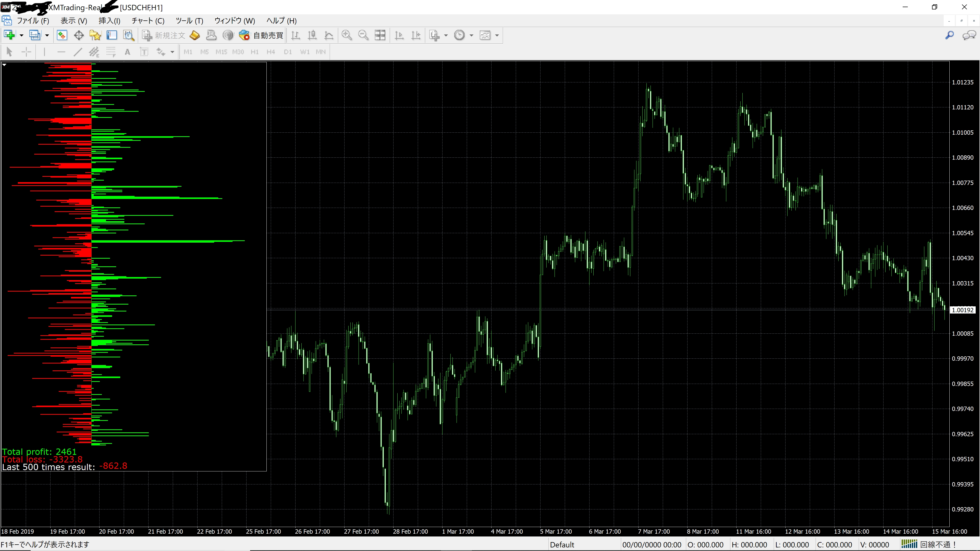
Task: Select the Fibonacci retracement tool
Action: [111, 52]
